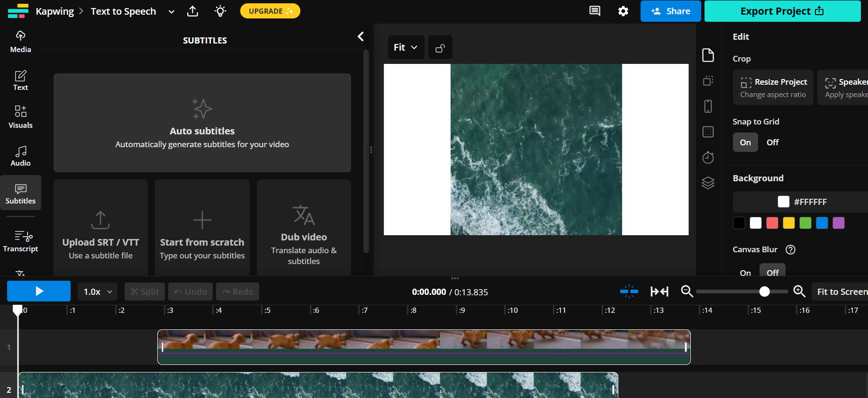The image size is (868, 398).
Task: Click the Kapwing breadcrumb link
Action: [55, 11]
